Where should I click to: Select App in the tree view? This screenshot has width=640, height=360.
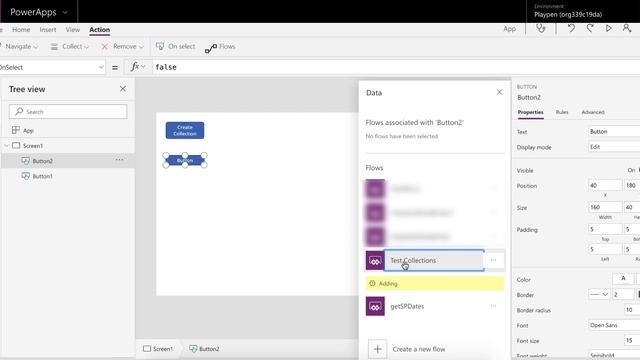[x=28, y=131]
